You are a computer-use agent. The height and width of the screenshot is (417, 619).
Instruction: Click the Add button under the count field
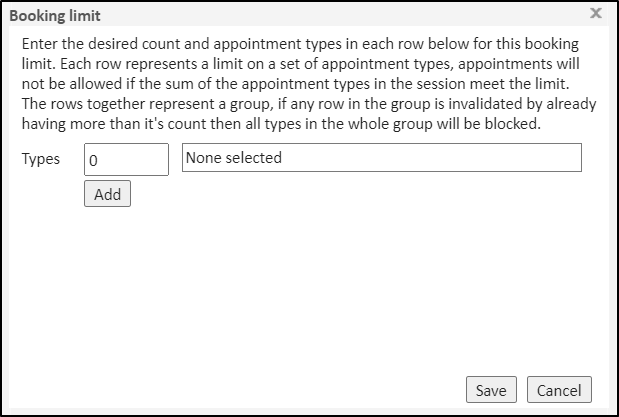(x=107, y=194)
